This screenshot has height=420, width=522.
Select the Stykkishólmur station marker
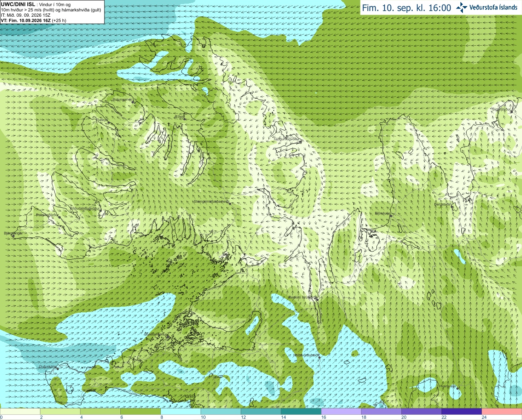pos(167,336)
